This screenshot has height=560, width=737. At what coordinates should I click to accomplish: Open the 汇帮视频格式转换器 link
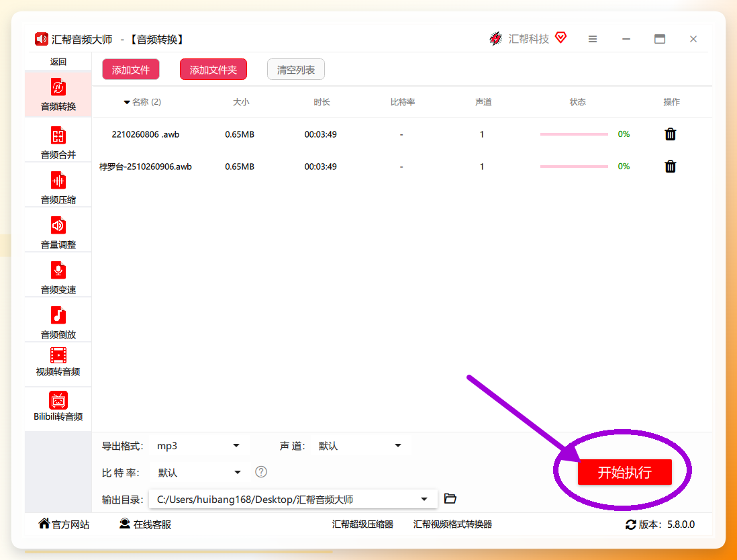pyautogui.click(x=452, y=524)
